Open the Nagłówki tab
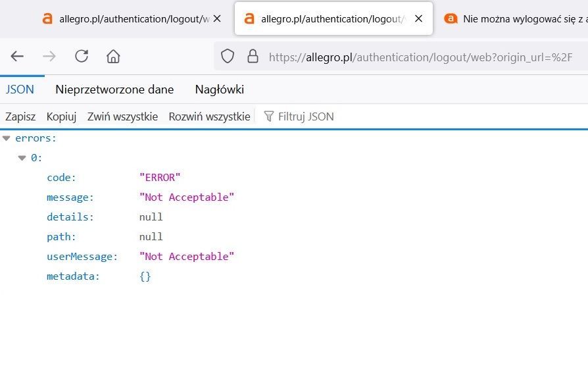588x387 pixels. [x=220, y=90]
